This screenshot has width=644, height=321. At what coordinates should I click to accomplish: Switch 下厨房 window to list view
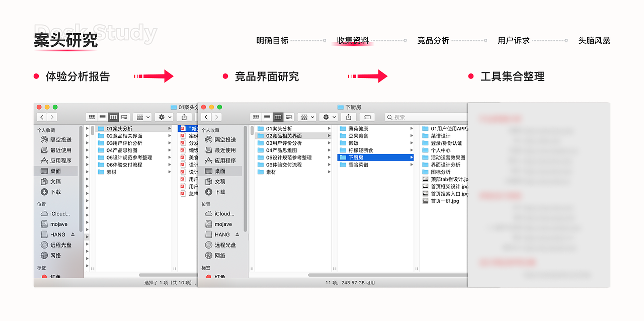pyautogui.click(x=267, y=117)
